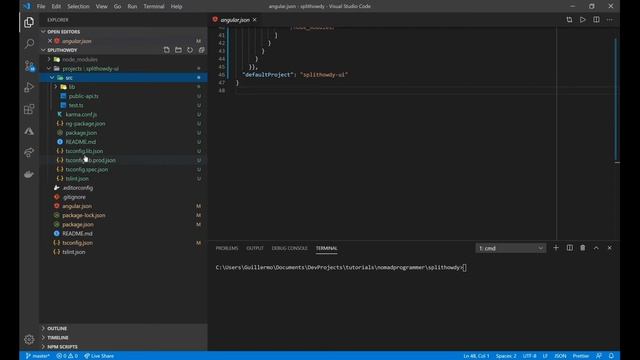The height and width of the screenshot is (360, 640).
Task: Switch to the Debug Console tab
Action: coord(289,248)
